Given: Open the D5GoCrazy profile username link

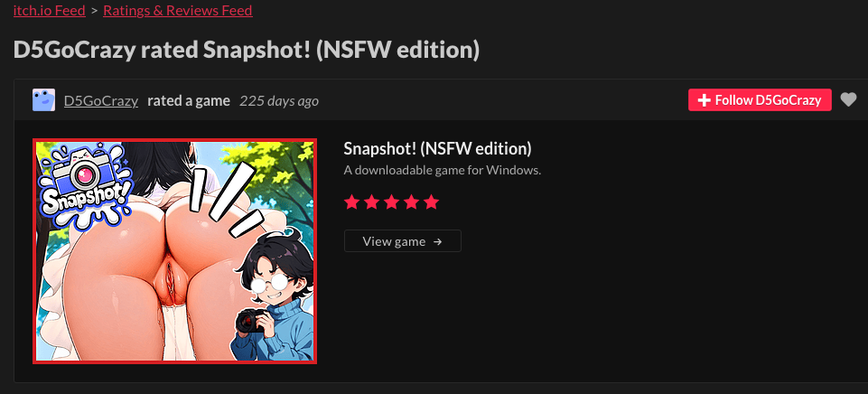Looking at the screenshot, I should click(100, 100).
